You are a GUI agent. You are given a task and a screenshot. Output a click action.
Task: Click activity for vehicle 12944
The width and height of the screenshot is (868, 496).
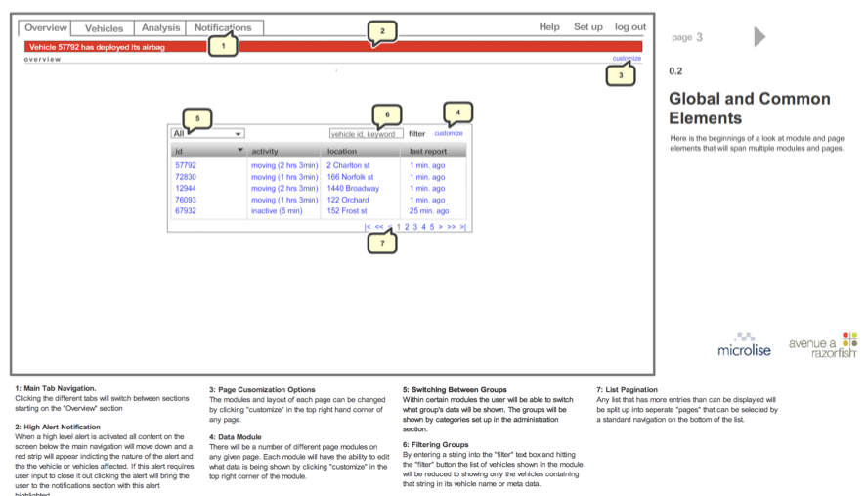(284, 189)
